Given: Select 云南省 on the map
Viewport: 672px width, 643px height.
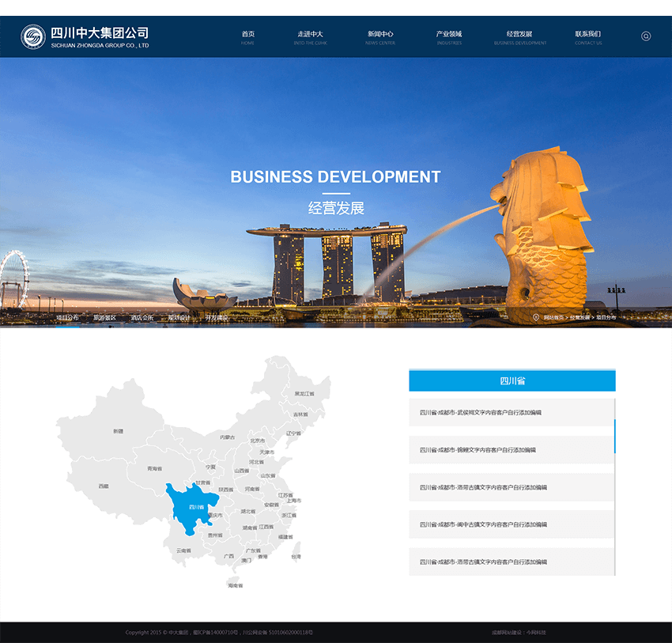Looking at the screenshot, I should coord(184,550).
